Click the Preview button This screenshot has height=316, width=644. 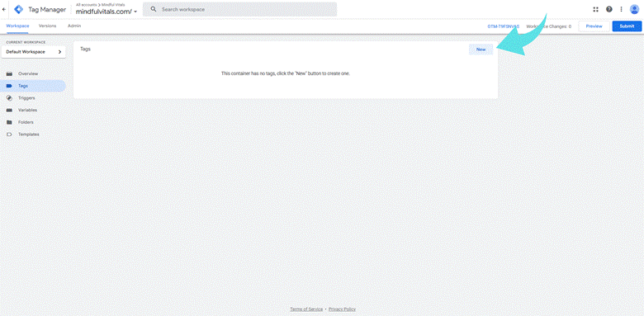pyautogui.click(x=594, y=26)
